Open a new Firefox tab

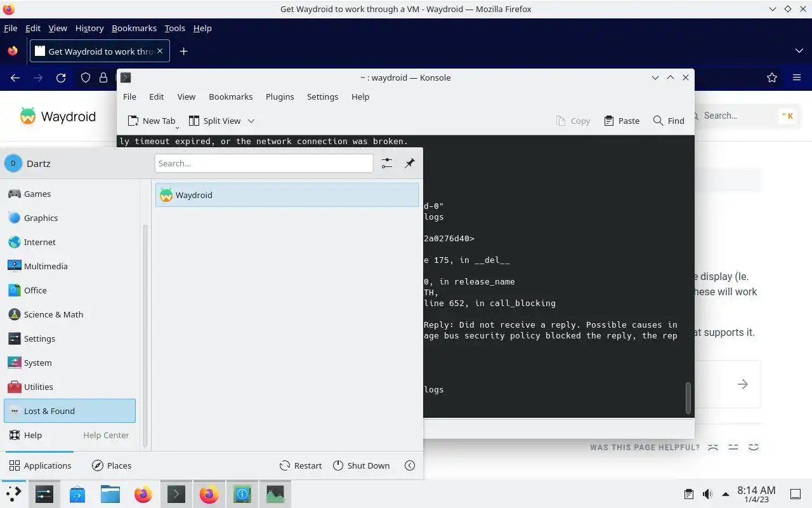[x=183, y=51]
